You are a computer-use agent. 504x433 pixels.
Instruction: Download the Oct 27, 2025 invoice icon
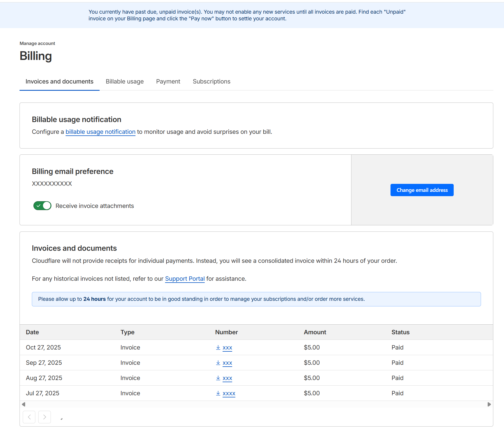(218, 347)
